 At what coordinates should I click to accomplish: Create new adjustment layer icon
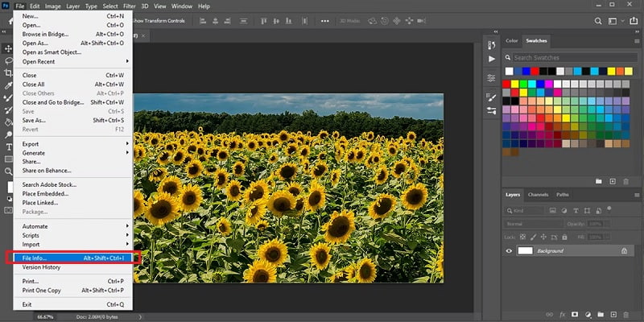(588, 315)
